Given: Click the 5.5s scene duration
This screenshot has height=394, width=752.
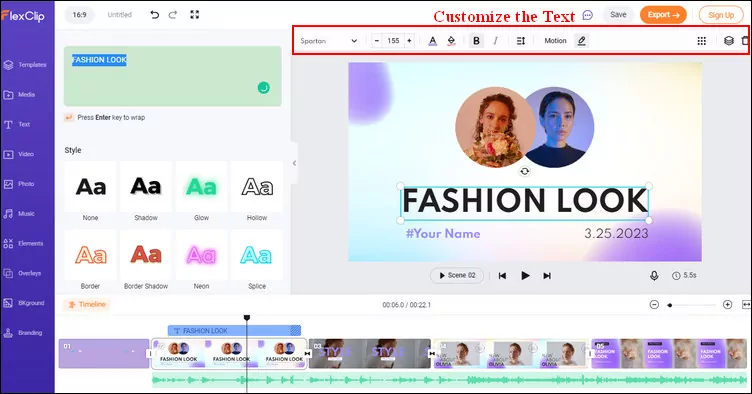Looking at the screenshot, I should 684,276.
